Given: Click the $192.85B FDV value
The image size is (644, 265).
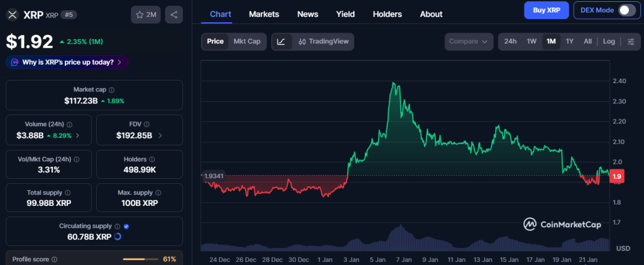Looking at the screenshot, I should [135, 135].
